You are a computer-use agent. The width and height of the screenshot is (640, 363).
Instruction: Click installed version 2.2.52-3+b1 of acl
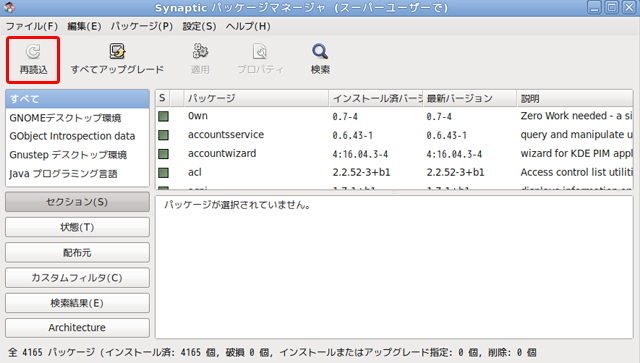point(361,172)
